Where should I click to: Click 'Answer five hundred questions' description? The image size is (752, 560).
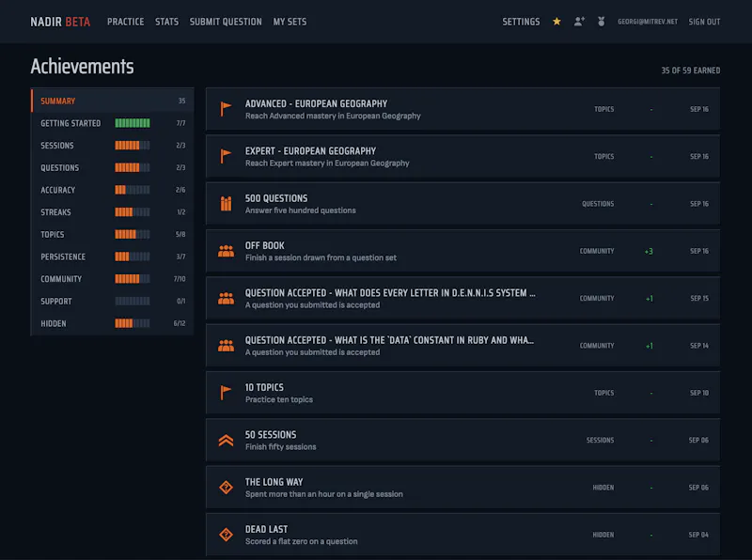point(300,210)
